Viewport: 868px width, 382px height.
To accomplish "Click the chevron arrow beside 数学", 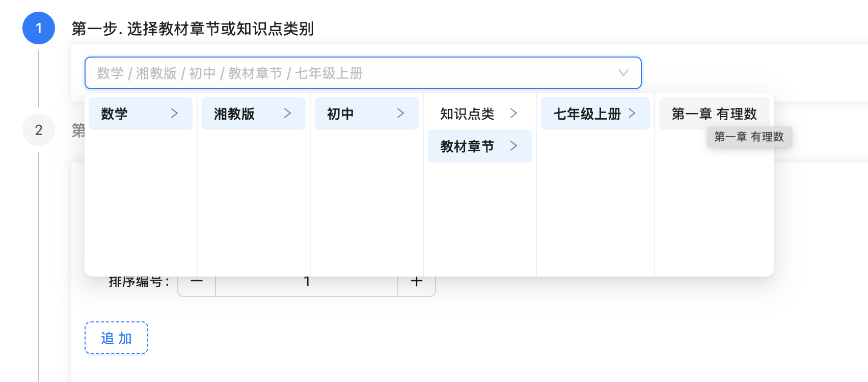I will pyautogui.click(x=174, y=114).
